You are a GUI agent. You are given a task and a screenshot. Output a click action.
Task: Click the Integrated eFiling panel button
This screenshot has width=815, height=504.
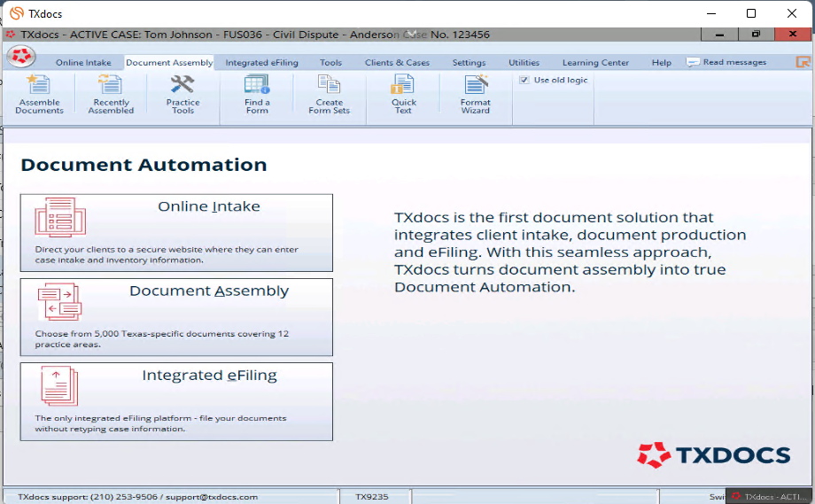[176, 401]
